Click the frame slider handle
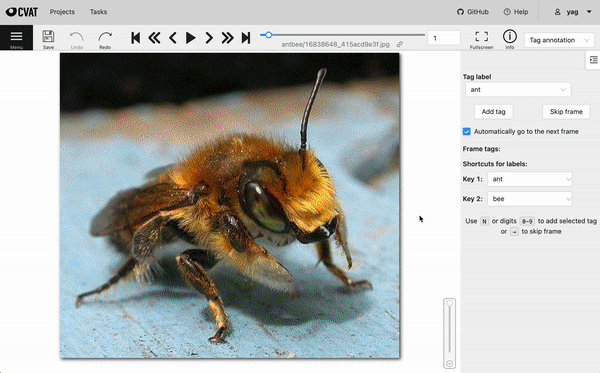Screen dimensions: 600x373 pos(269,35)
